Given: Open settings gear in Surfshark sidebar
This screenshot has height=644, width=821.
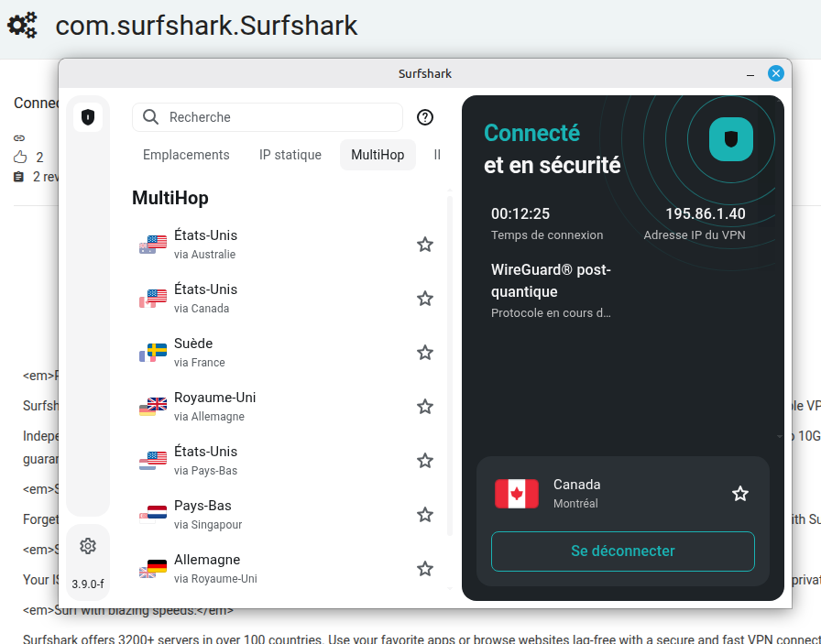Looking at the screenshot, I should pyautogui.click(x=88, y=546).
